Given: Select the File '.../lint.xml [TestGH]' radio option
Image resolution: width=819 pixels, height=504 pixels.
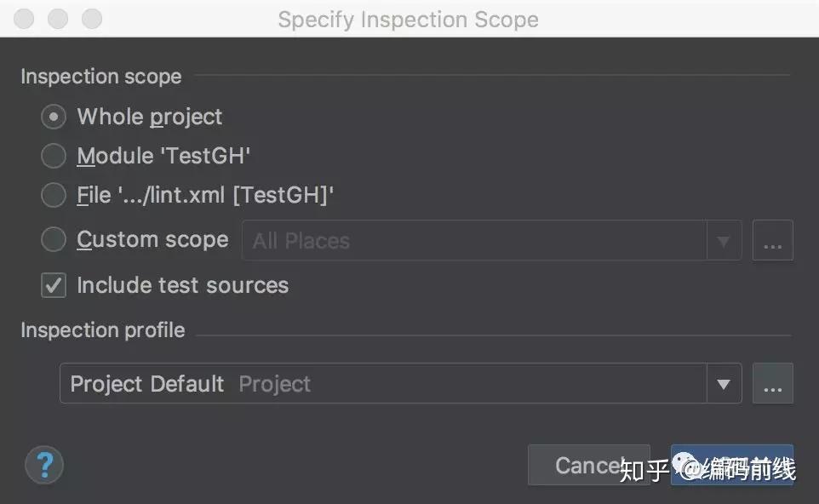Looking at the screenshot, I should (x=54, y=195).
